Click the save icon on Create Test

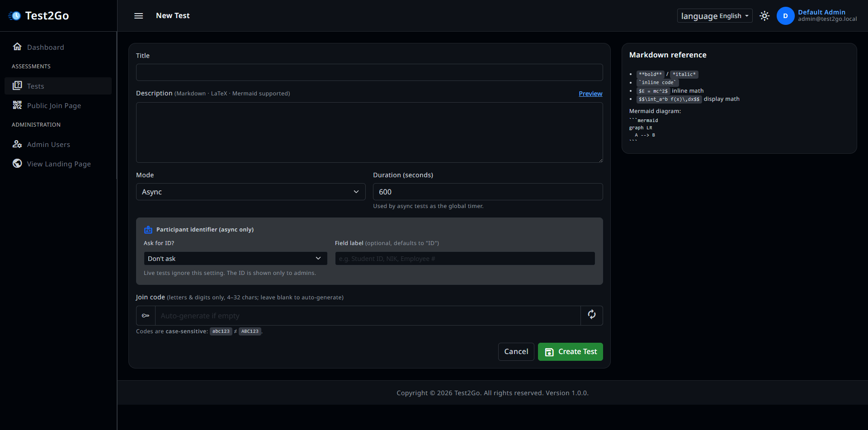(x=549, y=352)
